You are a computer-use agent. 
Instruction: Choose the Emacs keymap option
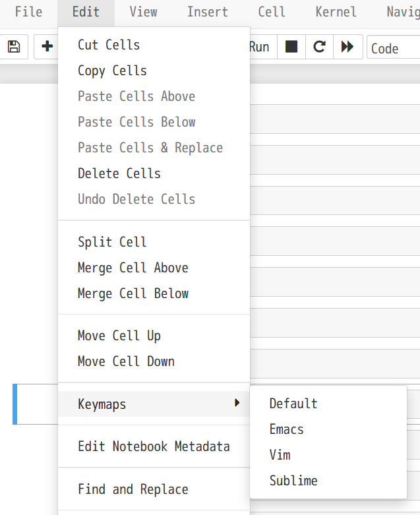click(287, 429)
